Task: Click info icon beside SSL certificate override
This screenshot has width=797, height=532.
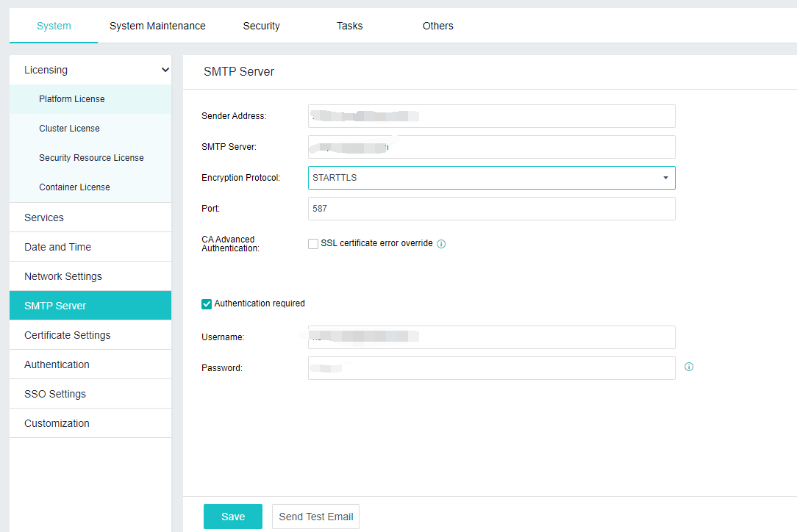Action: [x=441, y=244]
